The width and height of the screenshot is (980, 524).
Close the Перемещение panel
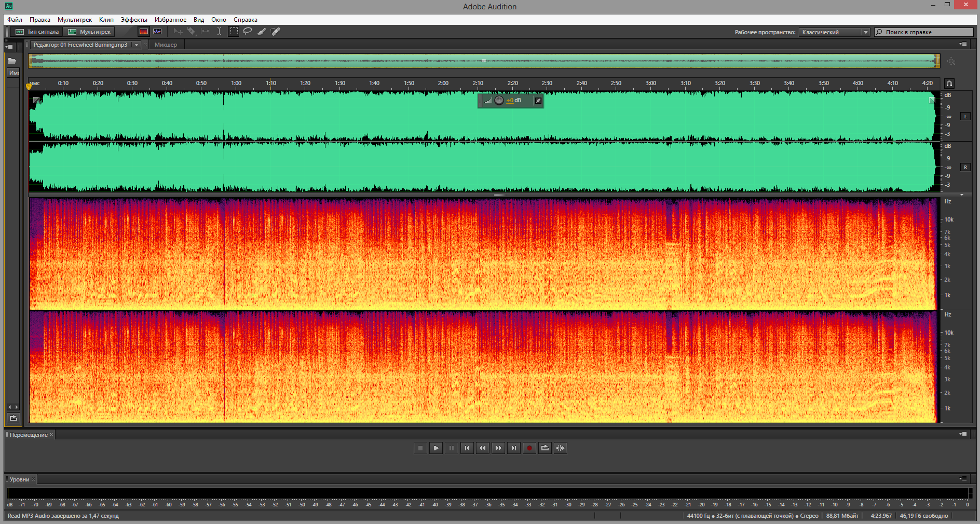pyautogui.click(x=51, y=435)
